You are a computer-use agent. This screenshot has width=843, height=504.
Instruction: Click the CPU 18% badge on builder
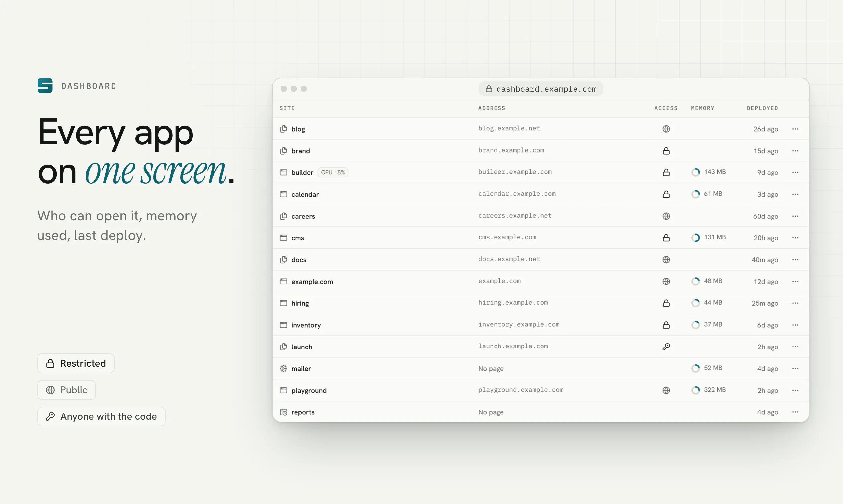(333, 172)
